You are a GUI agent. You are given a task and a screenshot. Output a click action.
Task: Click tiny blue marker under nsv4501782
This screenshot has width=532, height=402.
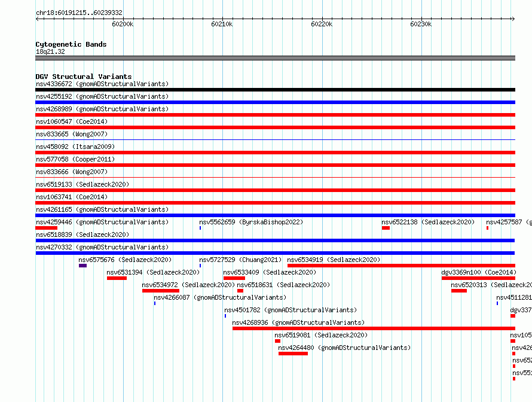pos(225,316)
